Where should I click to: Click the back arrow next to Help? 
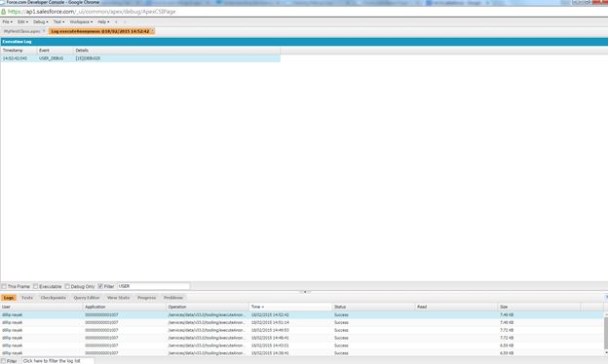[116, 22]
